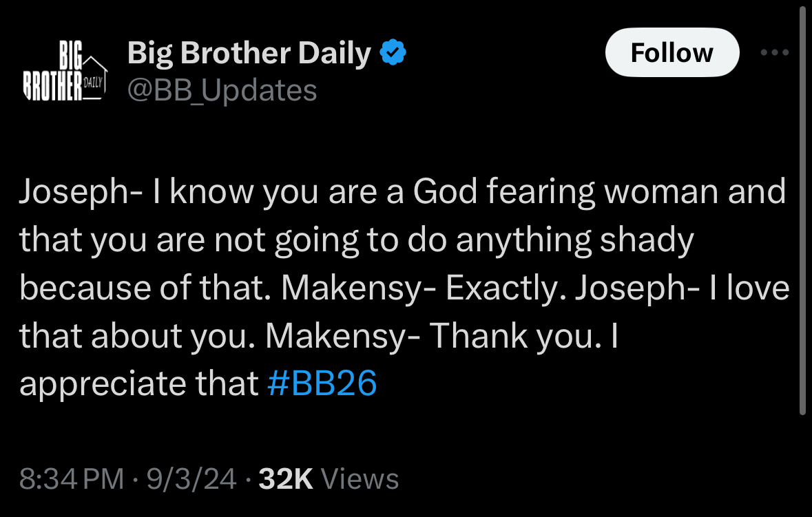Open the @BB_Updates handle

pyautogui.click(x=222, y=91)
